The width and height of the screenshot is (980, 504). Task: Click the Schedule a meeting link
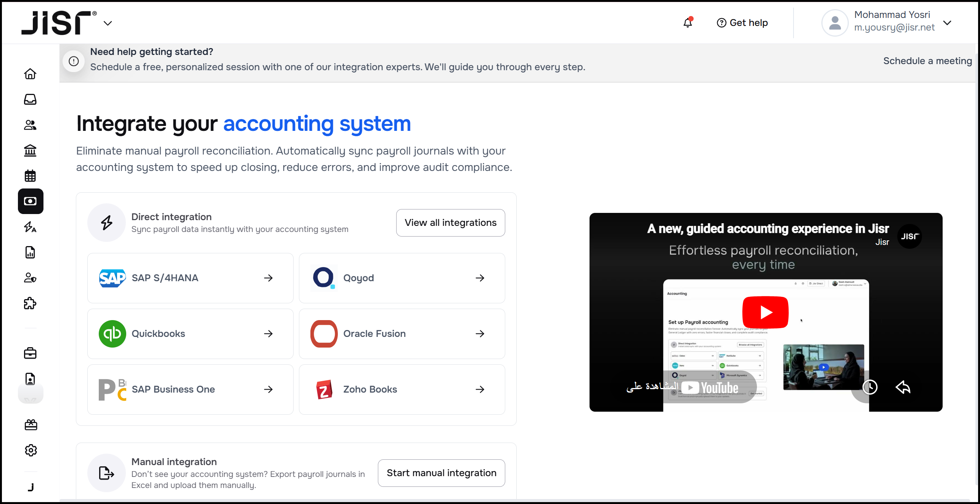pos(927,61)
